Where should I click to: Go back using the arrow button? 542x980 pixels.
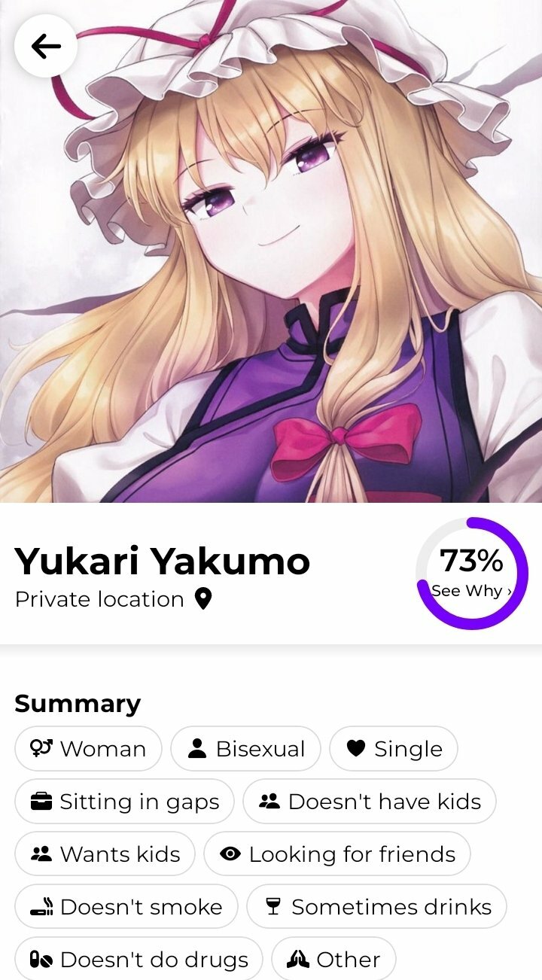point(46,46)
